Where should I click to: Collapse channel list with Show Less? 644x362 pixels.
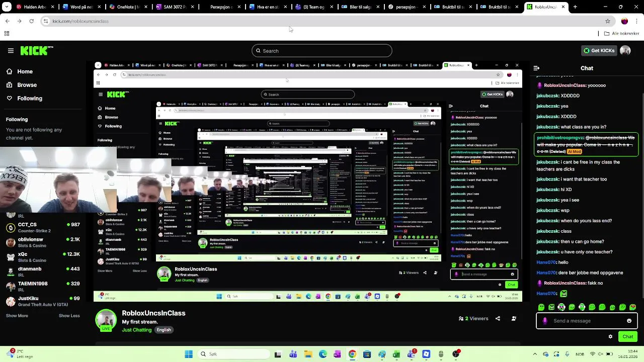coord(69,316)
